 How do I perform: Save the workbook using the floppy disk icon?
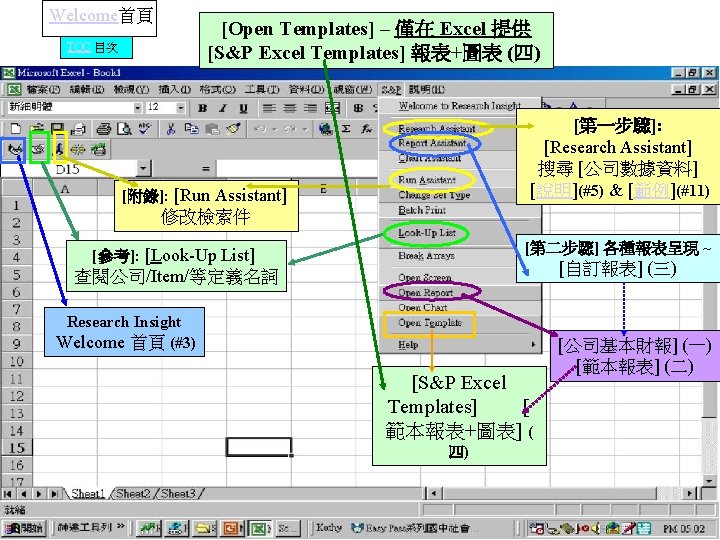pos(57,129)
